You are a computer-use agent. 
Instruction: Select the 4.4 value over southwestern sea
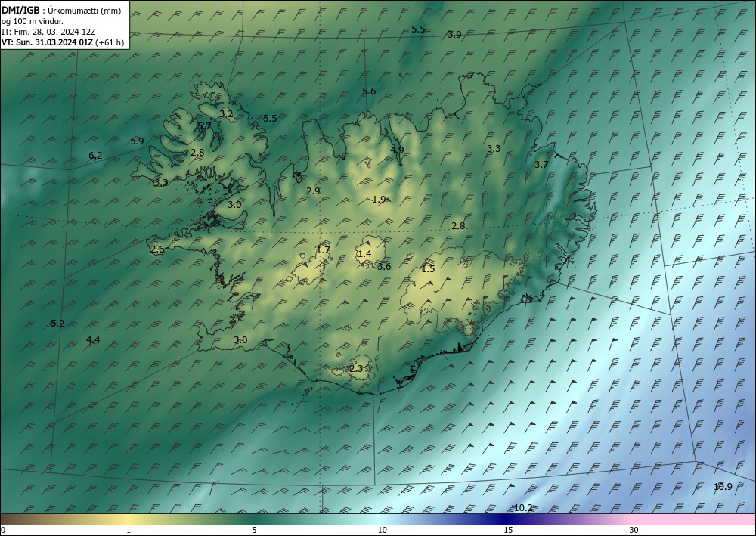(x=93, y=340)
